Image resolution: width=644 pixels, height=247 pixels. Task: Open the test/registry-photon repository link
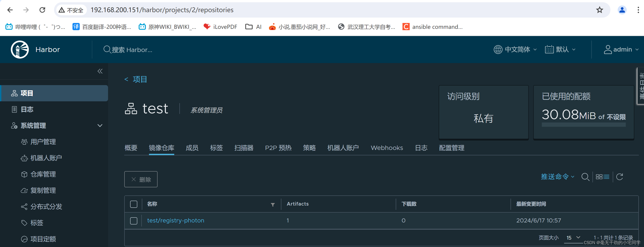point(176,220)
